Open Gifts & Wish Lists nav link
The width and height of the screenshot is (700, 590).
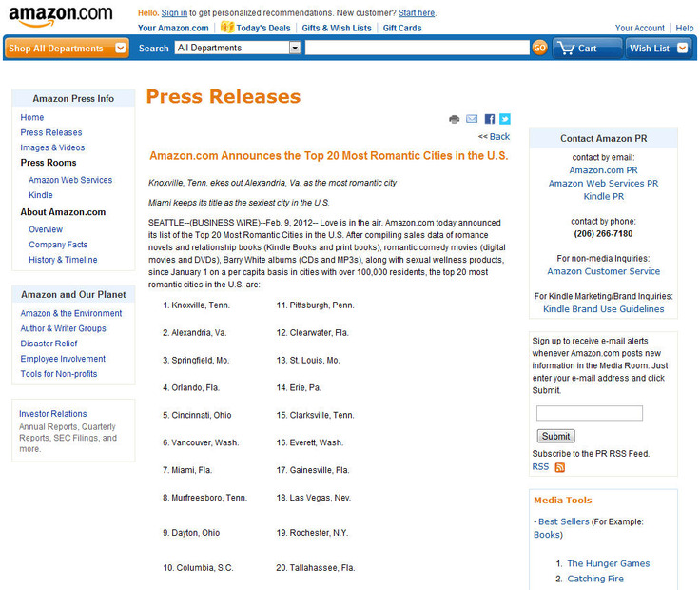(x=337, y=28)
